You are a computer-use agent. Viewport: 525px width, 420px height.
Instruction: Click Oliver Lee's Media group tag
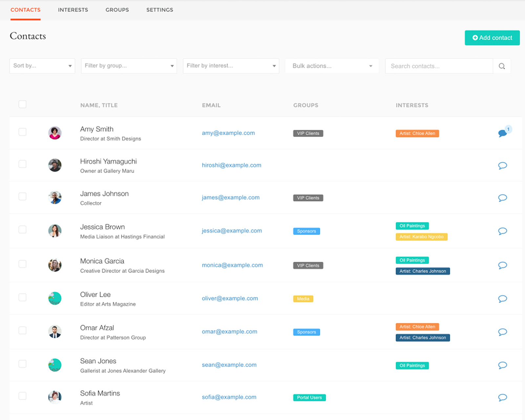(303, 299)
